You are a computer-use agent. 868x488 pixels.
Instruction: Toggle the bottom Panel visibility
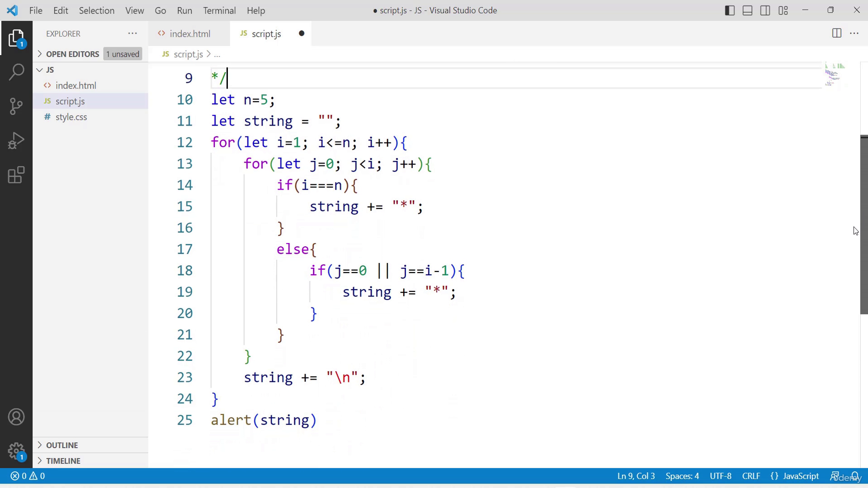pyautogui.click(x=748, y=10)
